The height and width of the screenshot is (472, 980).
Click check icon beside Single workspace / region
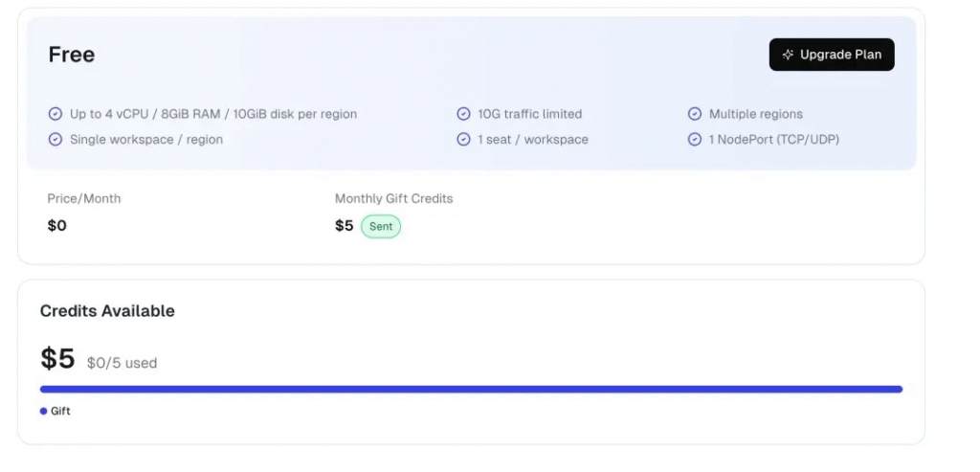[56, 140]
